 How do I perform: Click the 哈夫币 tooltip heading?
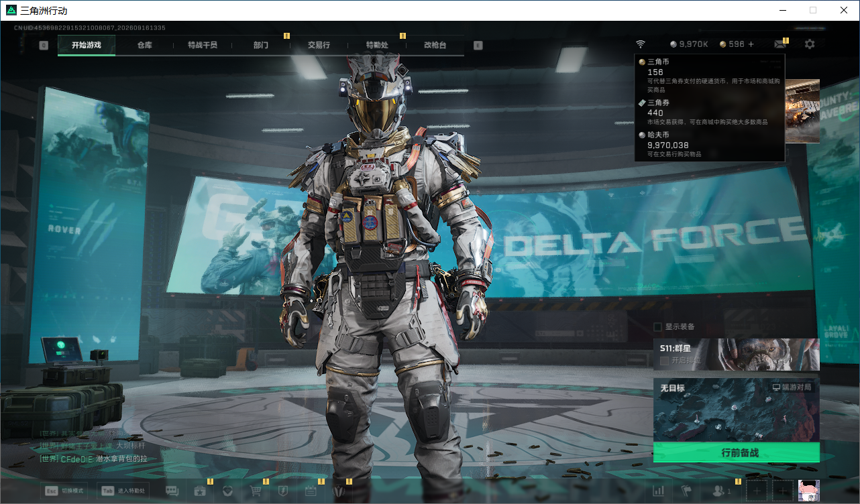[x=659, y=135]
